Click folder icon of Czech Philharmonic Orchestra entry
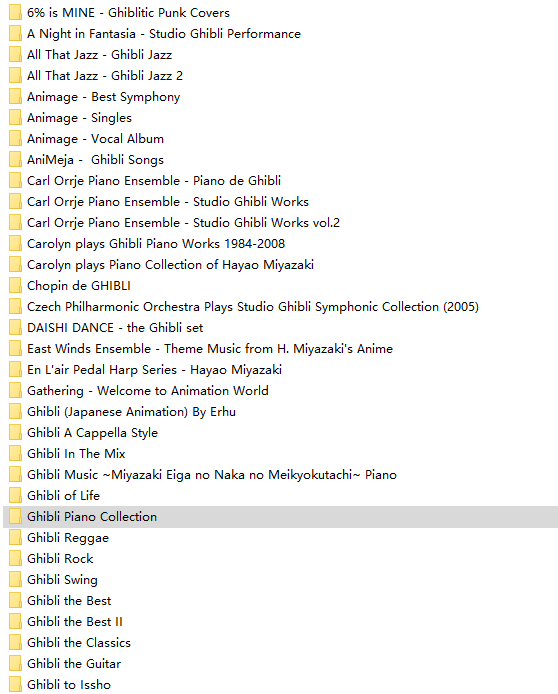Viewport: 558px width, 694px height. pos(15,306)
